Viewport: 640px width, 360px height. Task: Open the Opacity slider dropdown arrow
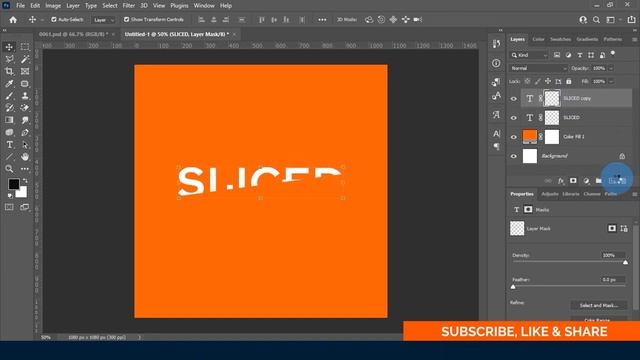pos(611,69)
